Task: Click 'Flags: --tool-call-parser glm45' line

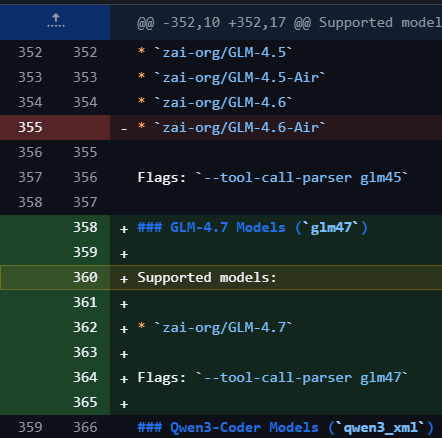Action: (x=273, y=177)
